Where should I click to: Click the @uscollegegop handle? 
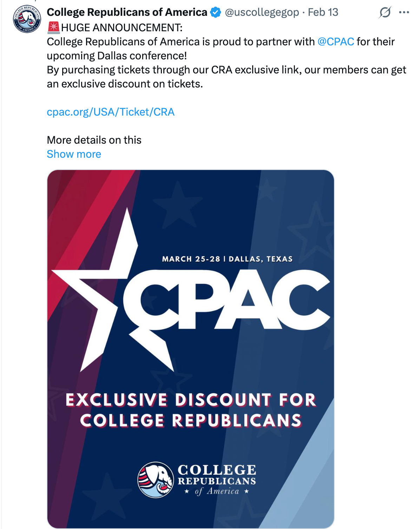[x=262, y=12]
